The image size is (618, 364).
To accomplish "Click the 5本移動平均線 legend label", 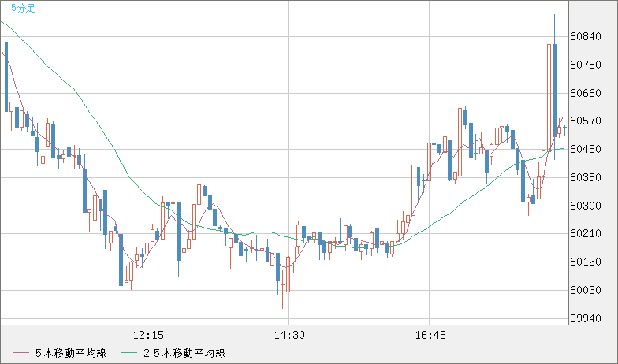I will click(x=71, y=353).
